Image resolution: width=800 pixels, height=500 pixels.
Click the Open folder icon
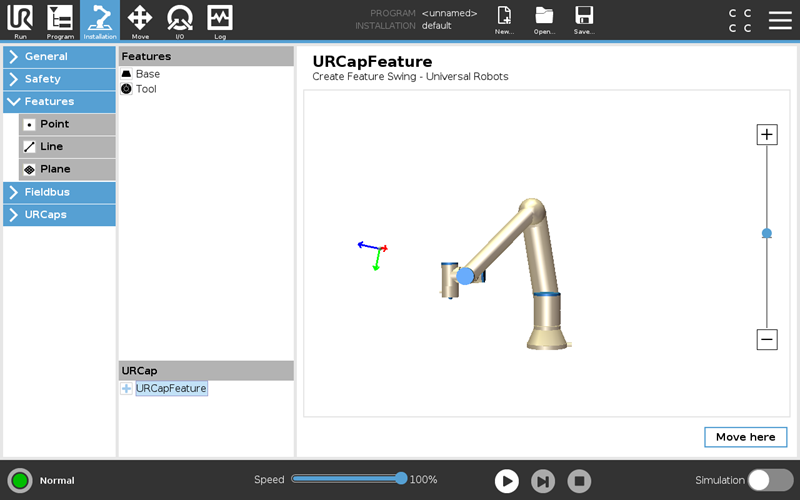[544, 20]
